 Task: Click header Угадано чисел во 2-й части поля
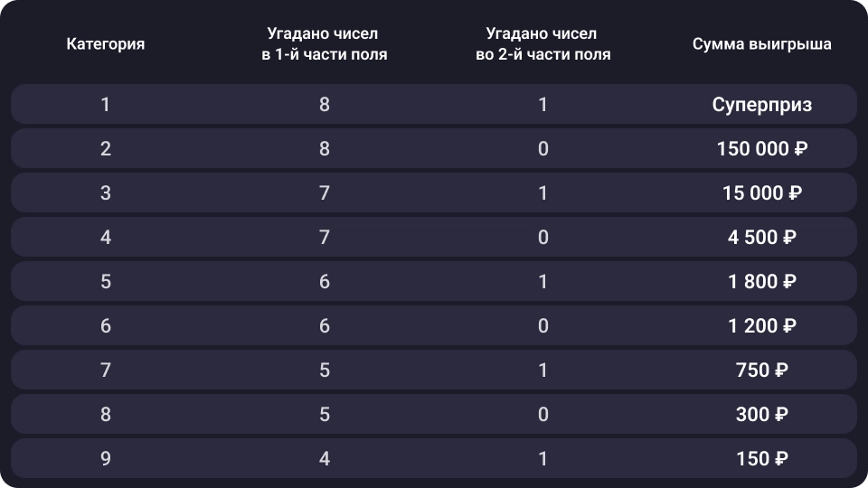[x=542, y=44]
